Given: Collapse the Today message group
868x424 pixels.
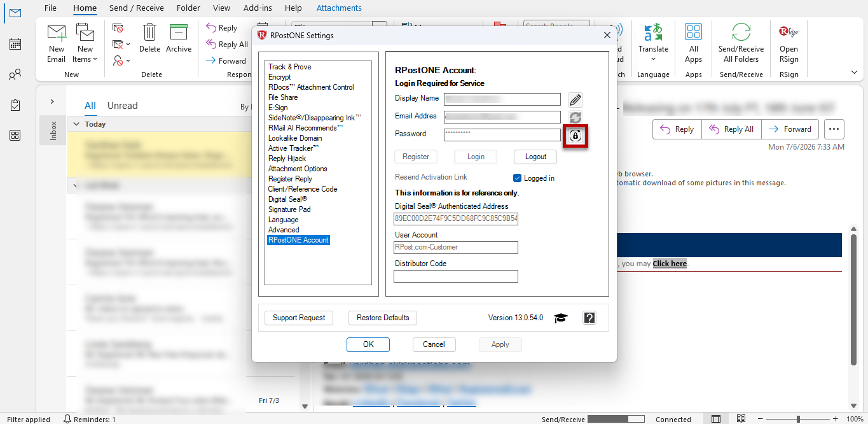Looking at the screenshot, I should click(x=76, y=124).
